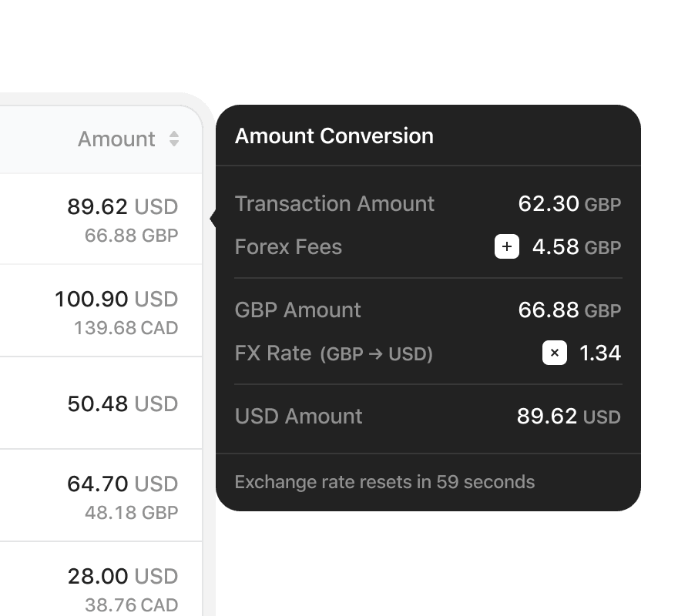Image resolution: width=678 pixels, height=616 pixels.
Task: Click the Amount Conversion popover title
Action: (x=334, y=136)
